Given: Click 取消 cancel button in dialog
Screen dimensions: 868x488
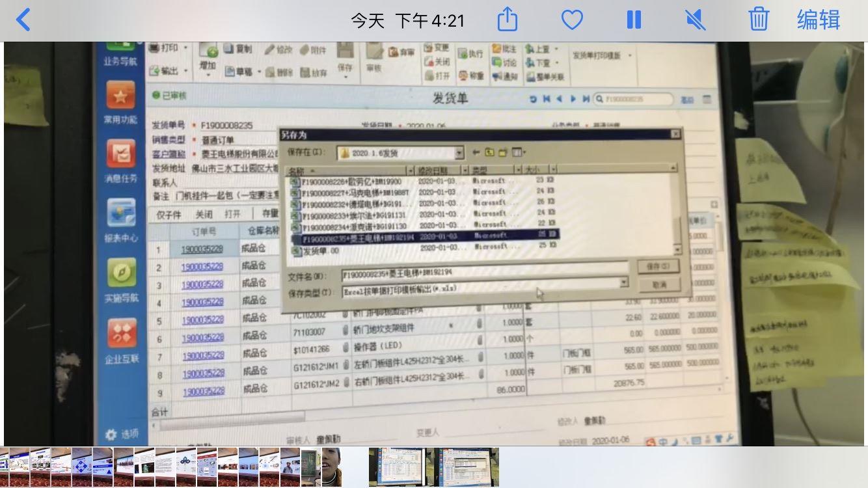Looking at the screenshot, I should (659, 285).
